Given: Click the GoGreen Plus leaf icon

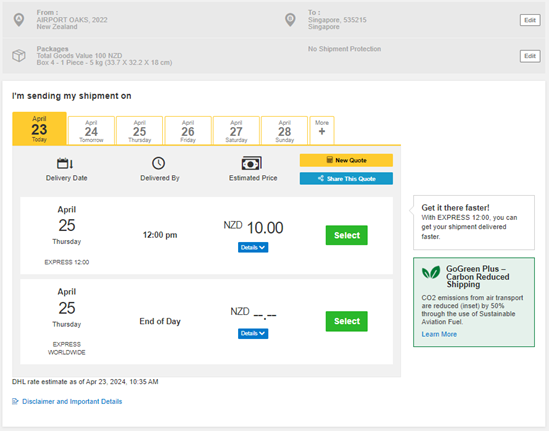Looking at the screenshot, I should [431, 272].
